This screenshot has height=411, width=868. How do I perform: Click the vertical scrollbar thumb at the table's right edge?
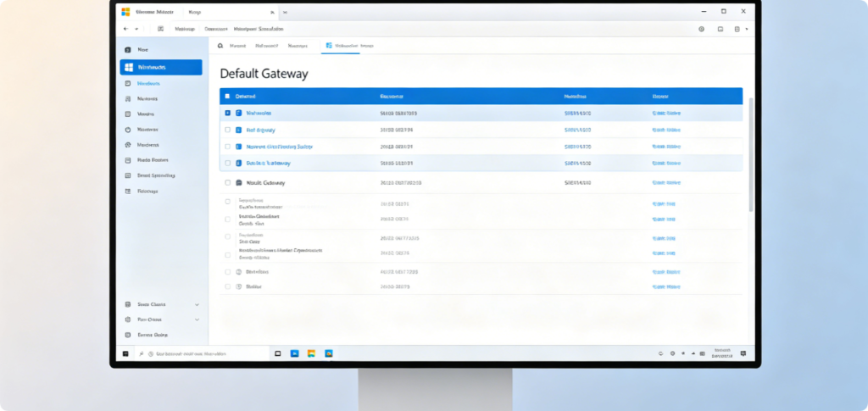(751, 155)
